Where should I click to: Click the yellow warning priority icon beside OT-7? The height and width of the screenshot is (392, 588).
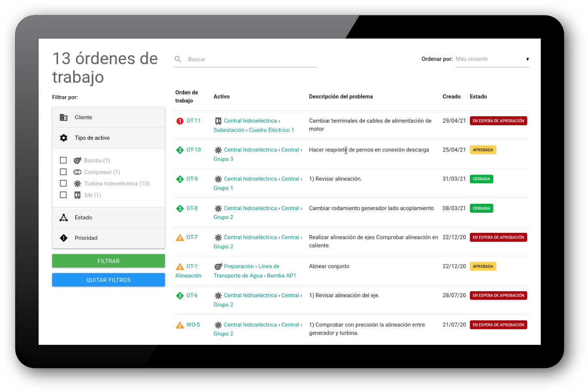[x=179, y=237]
